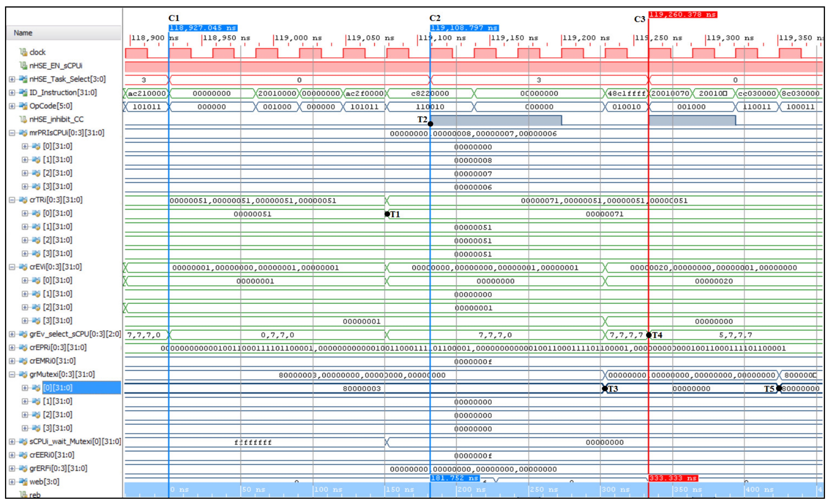This screenshot has width=830, height=504.
Task: Click the reb signal icon
Action: pyautogui.click(x=23, y=495)
